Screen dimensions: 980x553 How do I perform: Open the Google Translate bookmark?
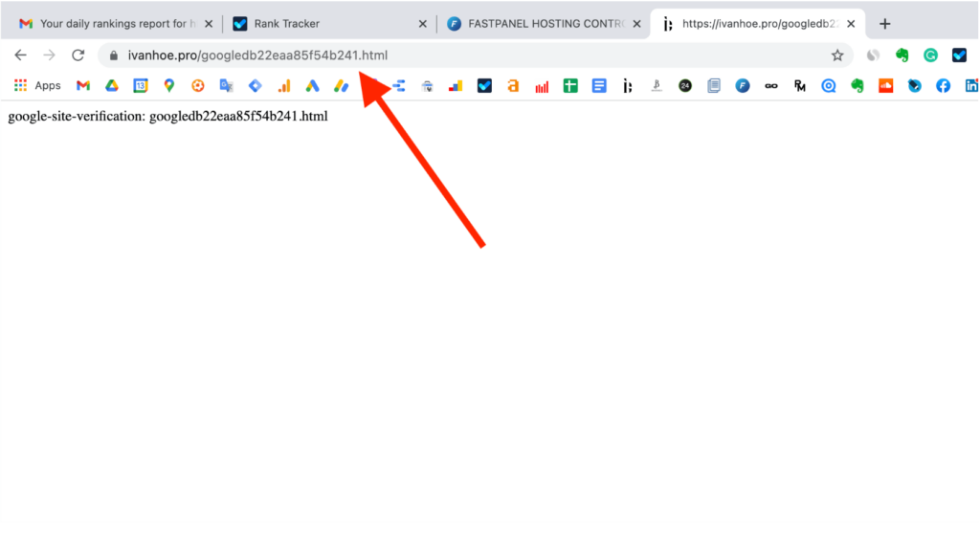click(226, 85)
